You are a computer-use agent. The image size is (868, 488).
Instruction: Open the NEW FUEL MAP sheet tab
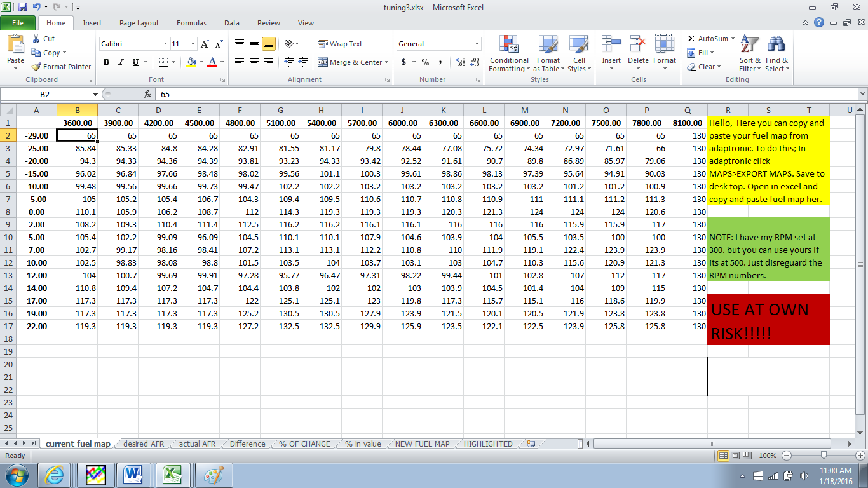(x=422, y=444)
